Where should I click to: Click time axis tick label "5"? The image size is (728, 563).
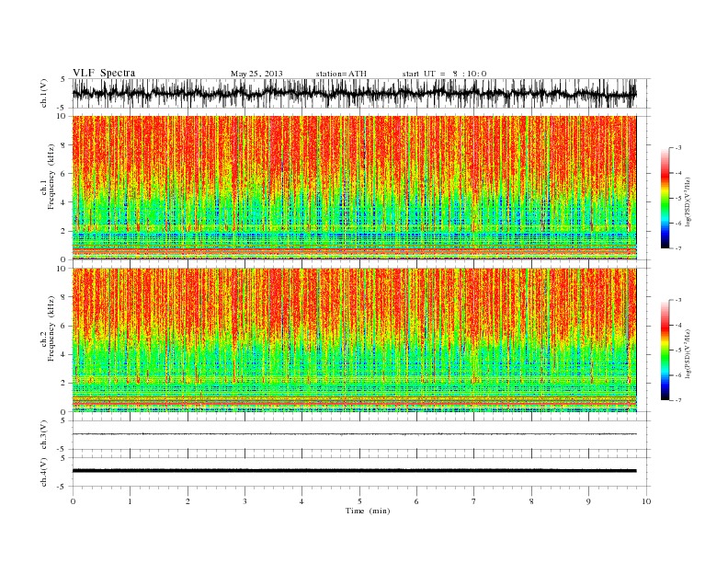359,501
